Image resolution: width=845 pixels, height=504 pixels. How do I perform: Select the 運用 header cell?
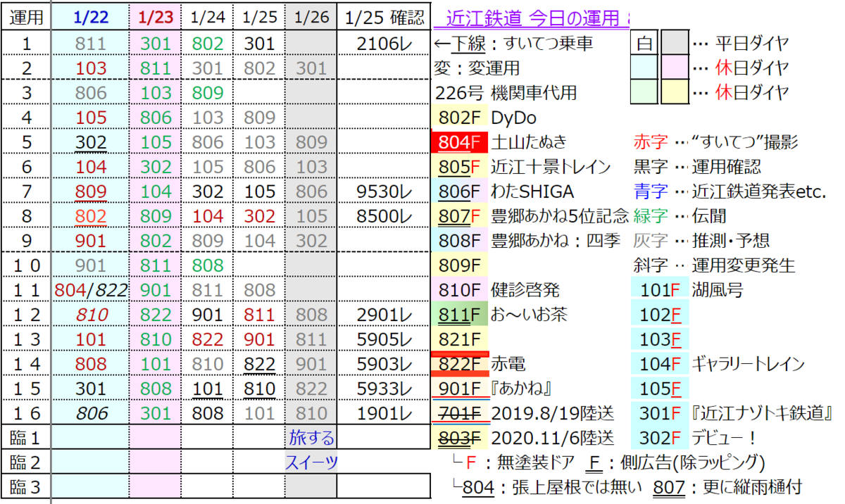(26, 18)
